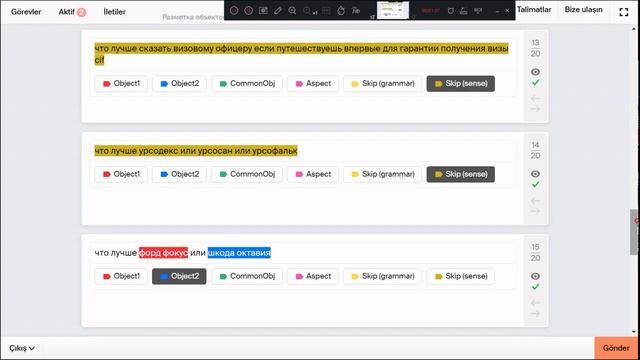The height and width of the screenshot is (360, 640).
Task: Select Object1 label in the visa officer task
Action: [121, 84]
